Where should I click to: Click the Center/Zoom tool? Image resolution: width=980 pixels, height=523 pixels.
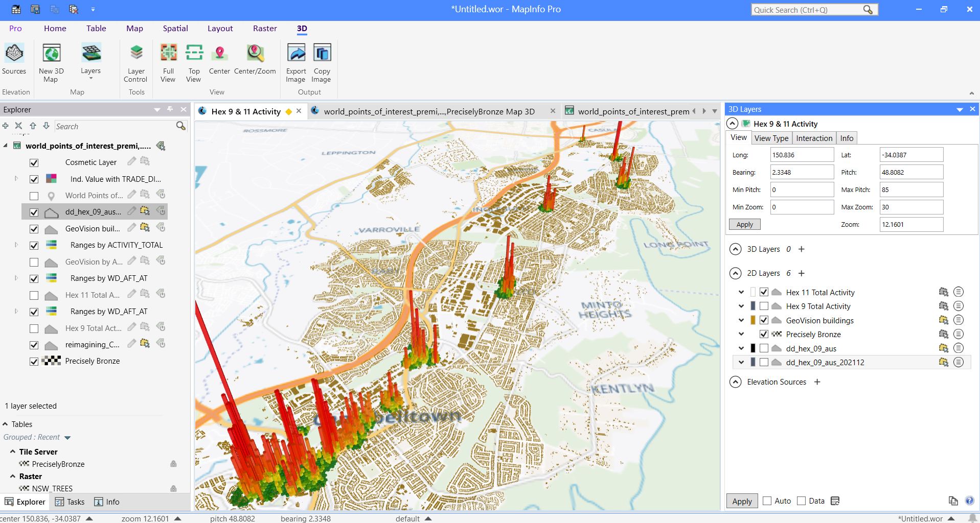(255, 61)
